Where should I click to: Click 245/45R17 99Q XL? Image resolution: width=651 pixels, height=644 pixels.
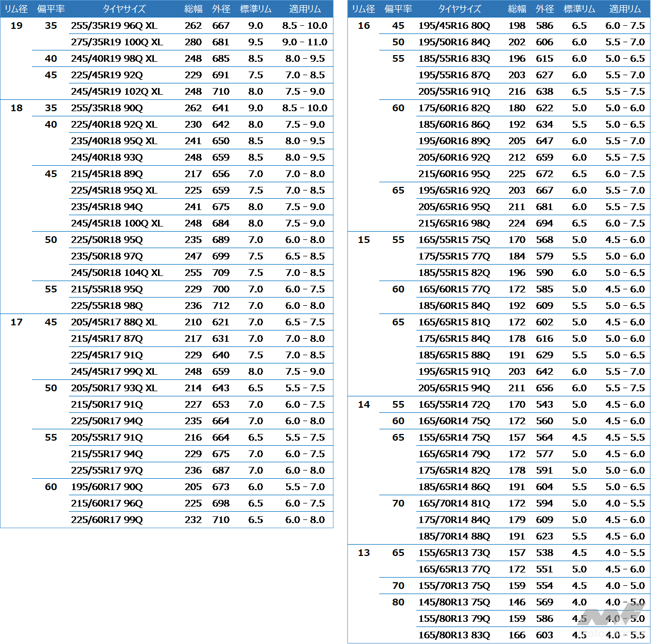coord(114,371)
